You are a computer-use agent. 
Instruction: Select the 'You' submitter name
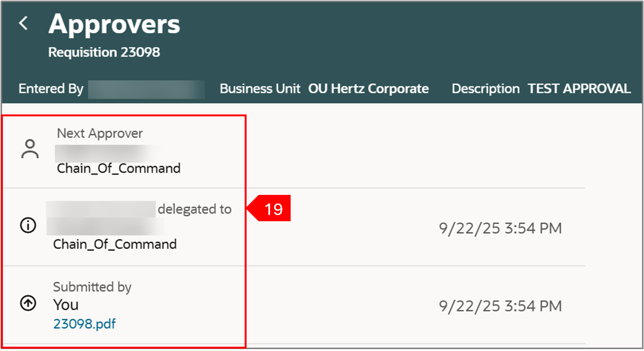(66, 305)
